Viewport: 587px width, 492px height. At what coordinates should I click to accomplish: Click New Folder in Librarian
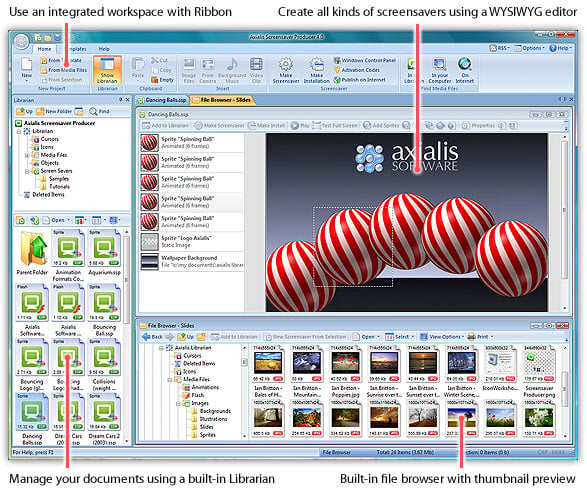coord(54,111)
